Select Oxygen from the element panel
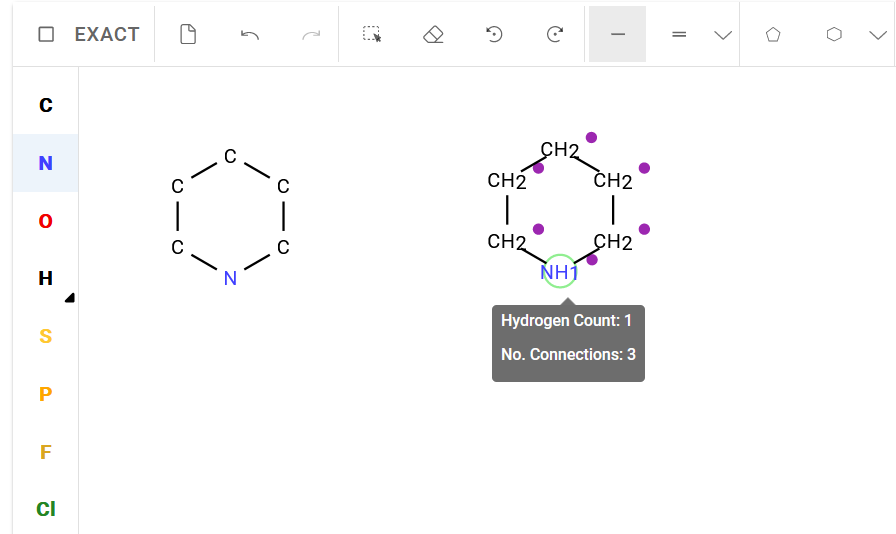Viewport: 896px width, 534px height. [x=46, y=221]
